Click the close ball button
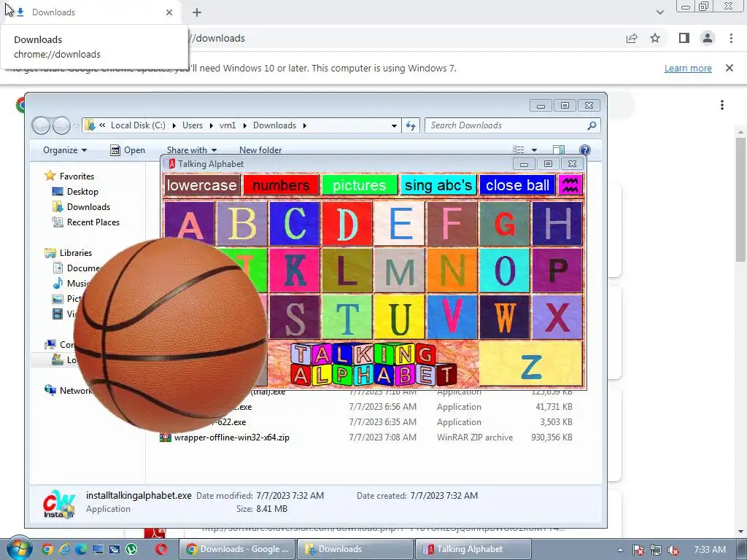This screenshot has width=747, height=560. [517, 184]
